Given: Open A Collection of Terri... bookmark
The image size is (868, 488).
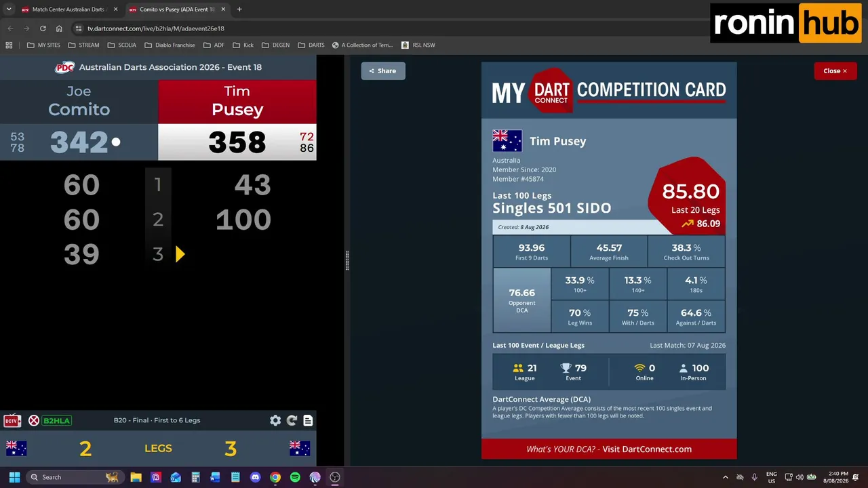Looking at the screenshot, I should click(x=363, y=45).
